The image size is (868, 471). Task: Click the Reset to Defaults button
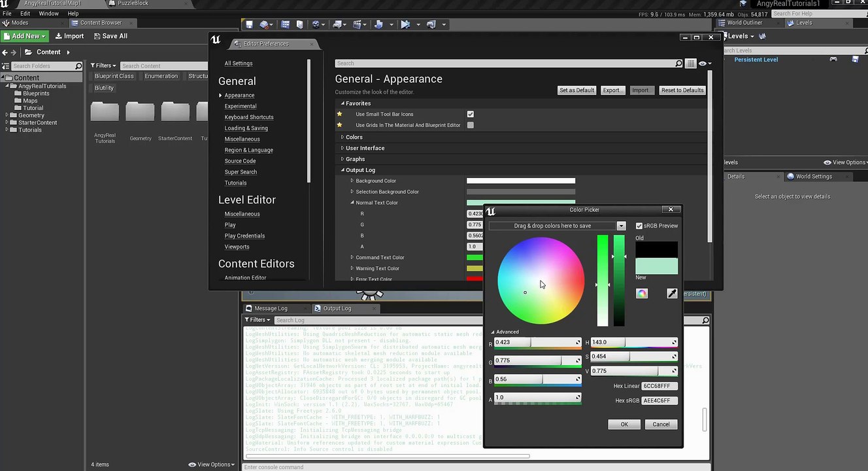[682, 90]
